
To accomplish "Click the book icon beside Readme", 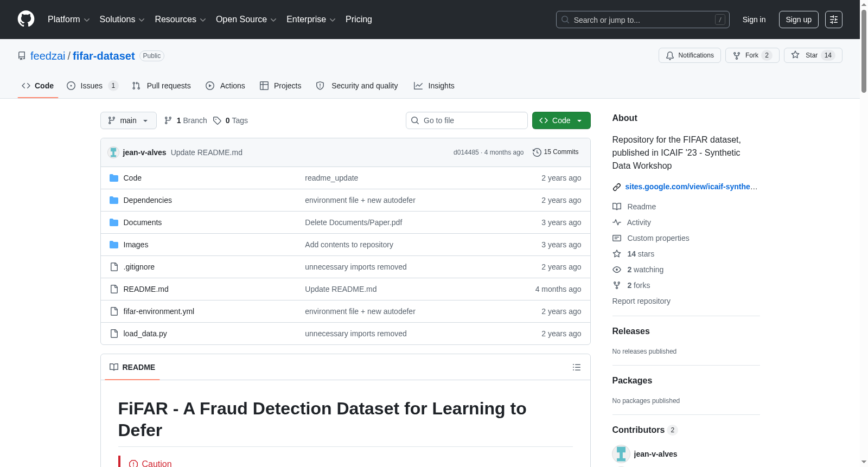I will 617,207.
